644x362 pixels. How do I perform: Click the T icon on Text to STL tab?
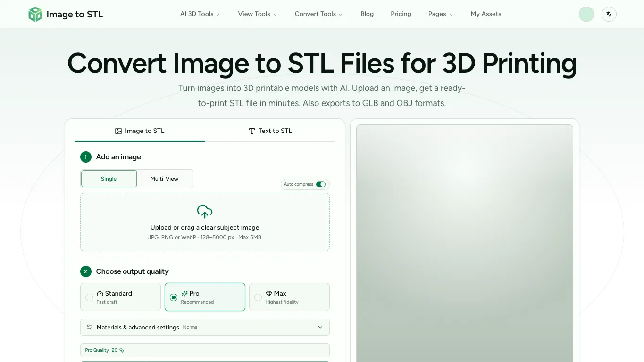point(252,131)
